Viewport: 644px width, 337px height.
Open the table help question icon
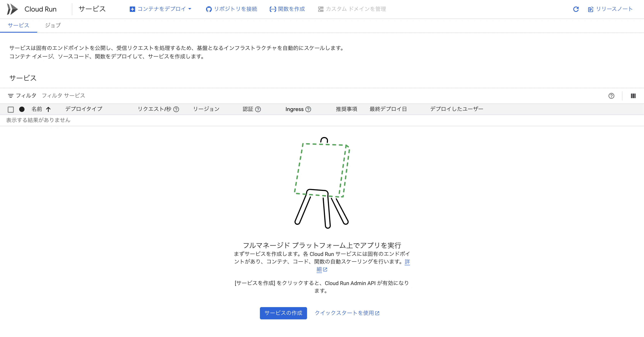click(x=611, y=96)
